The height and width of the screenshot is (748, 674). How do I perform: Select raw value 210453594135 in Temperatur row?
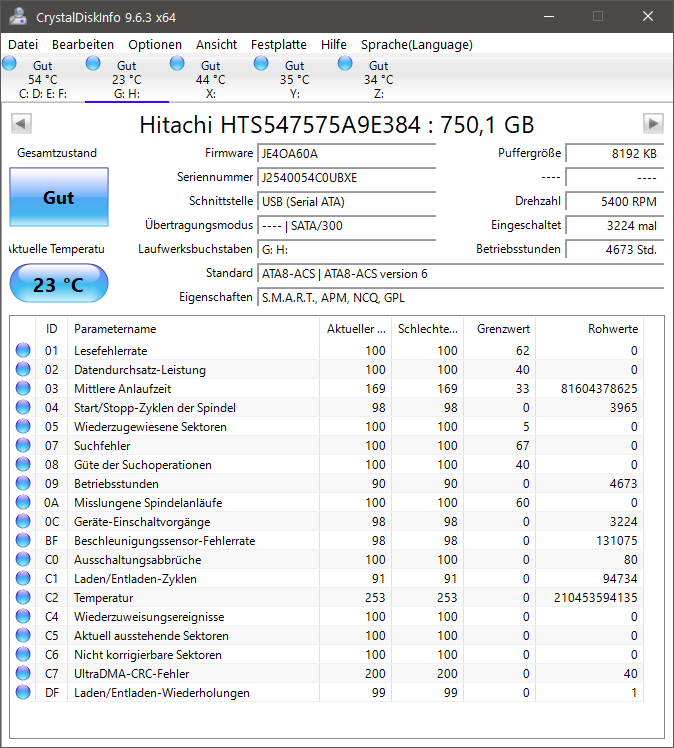point(595,598)
